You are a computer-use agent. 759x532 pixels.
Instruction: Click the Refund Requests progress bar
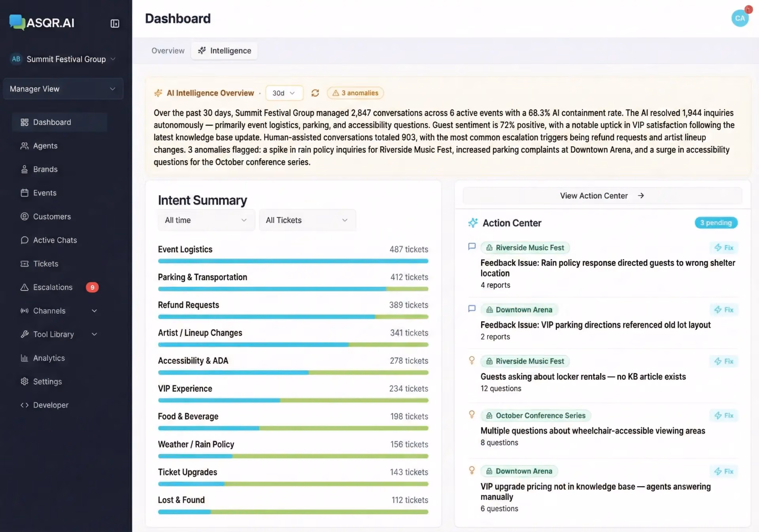tap(293, 317)
